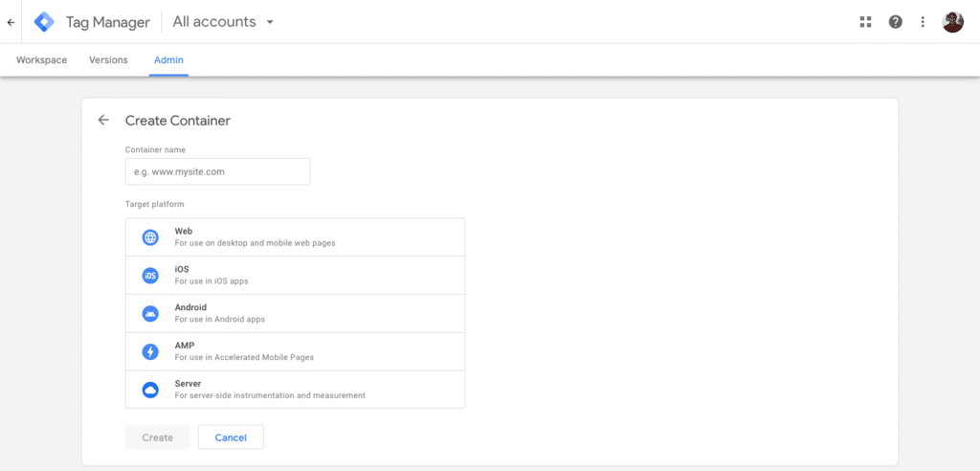This screenshot has height=471, width=980.
Task: Click the Container name input field
Action: tap(217, 171)
